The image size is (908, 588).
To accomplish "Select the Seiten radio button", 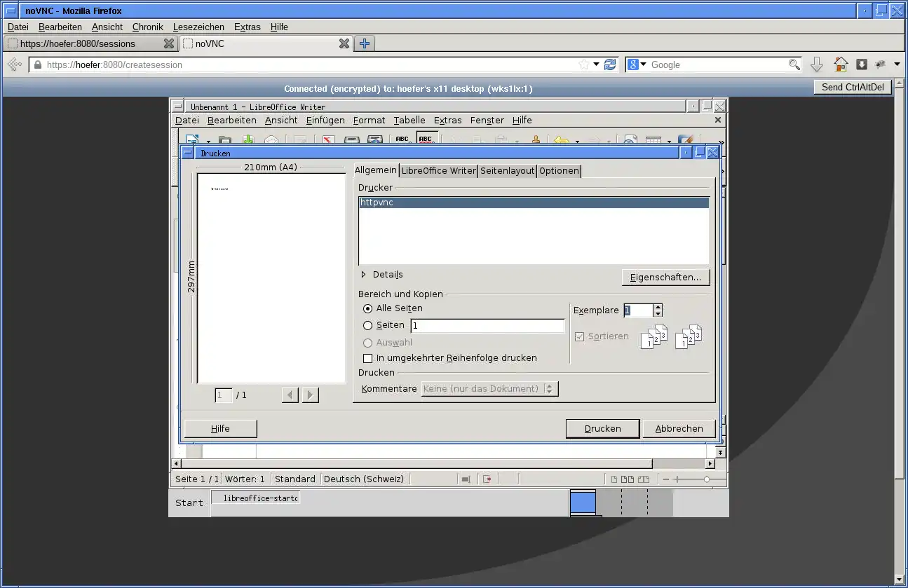I will 368,325.
